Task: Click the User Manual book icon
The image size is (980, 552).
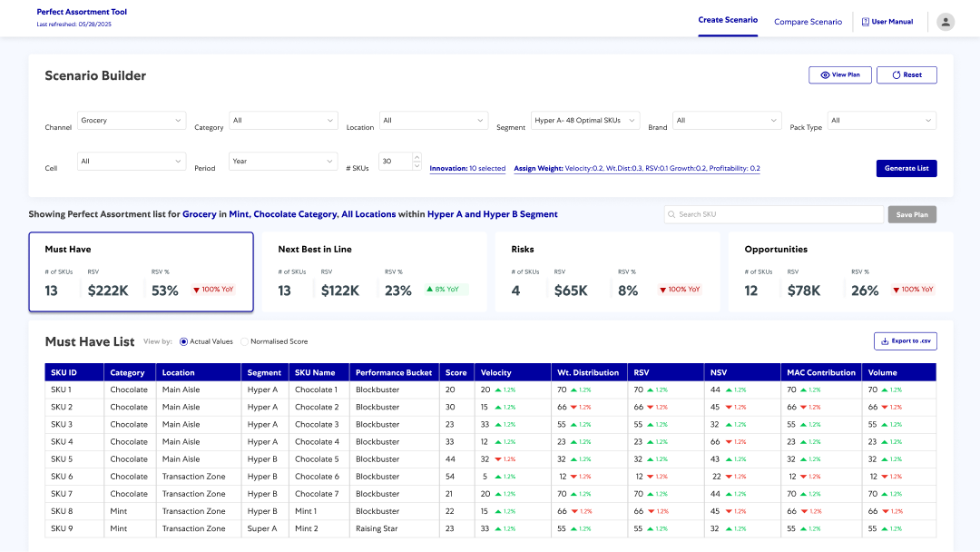Action: [x=865, y=22]
